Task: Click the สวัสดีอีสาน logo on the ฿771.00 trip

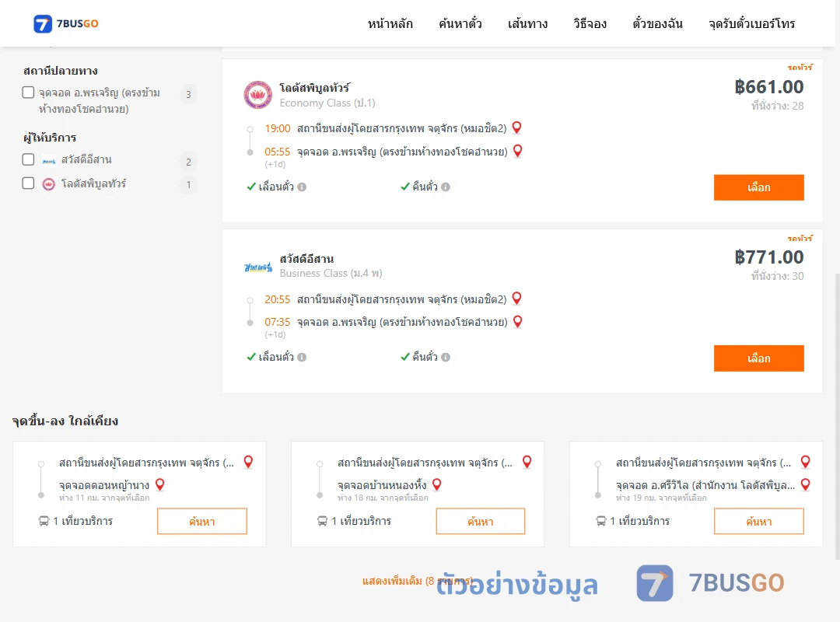Action: point(258,266)
